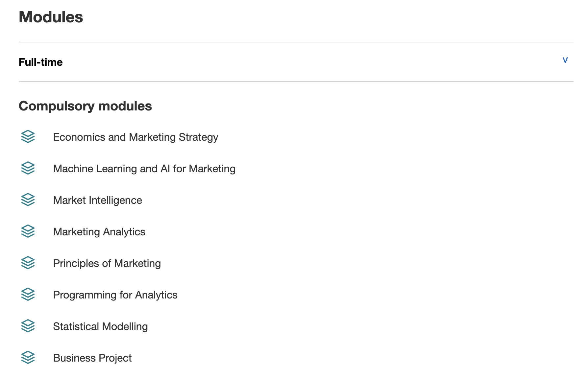This screenshot has width=588, height=380.
Task: Click the stack icon next to Market Intelligence
Action: [x=28, y=200]
